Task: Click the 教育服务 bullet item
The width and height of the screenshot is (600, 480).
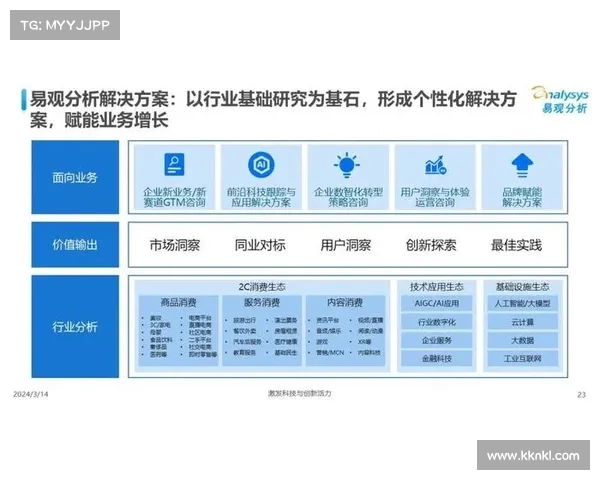Action: coord(245,353)
